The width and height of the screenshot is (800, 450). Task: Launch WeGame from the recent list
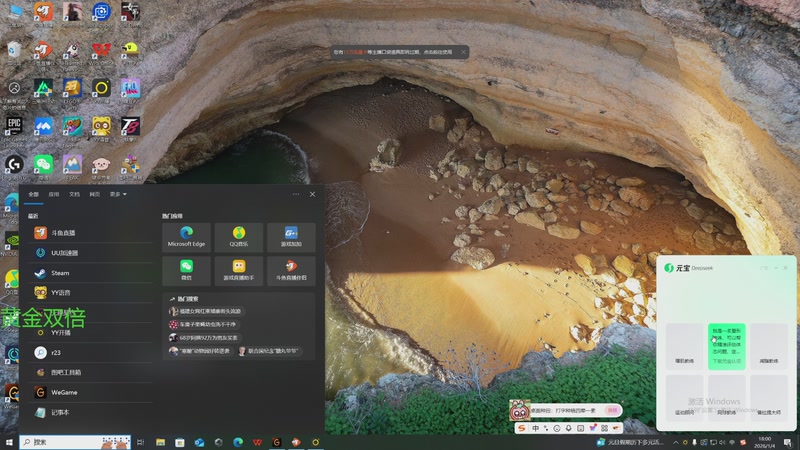[91, 392]
